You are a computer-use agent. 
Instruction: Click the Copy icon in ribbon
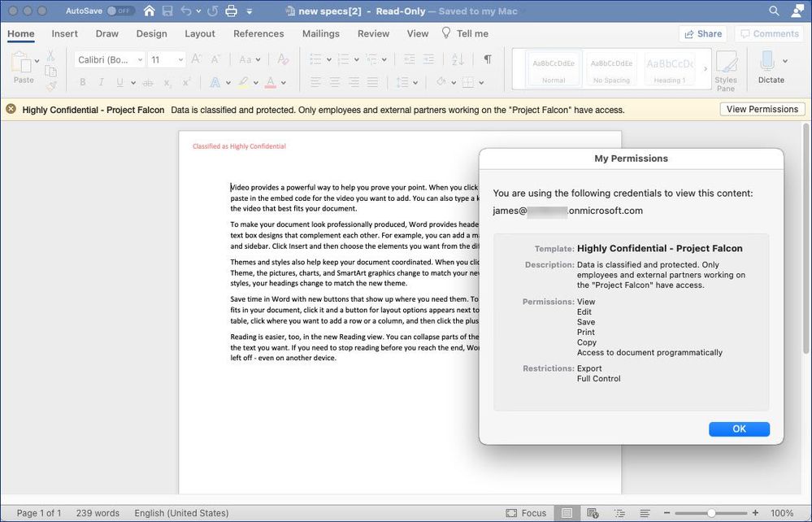pyautogui.click(x=50, y=71)
